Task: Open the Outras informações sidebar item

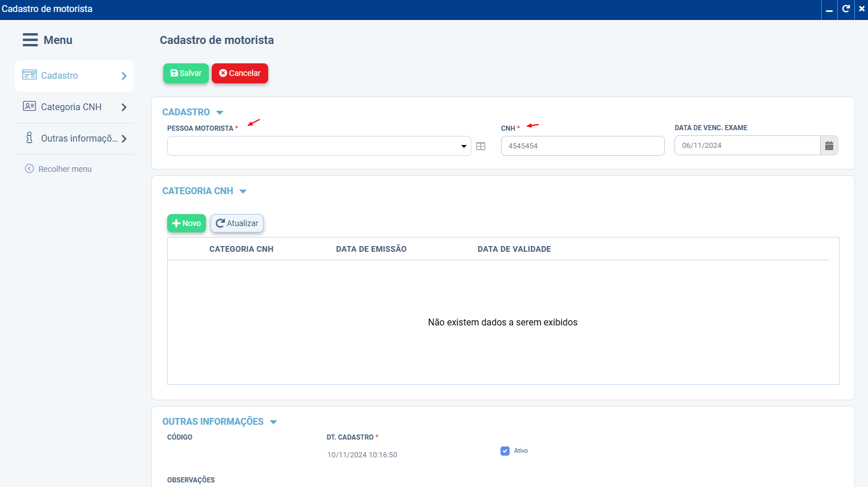Action: pos(74,139)
